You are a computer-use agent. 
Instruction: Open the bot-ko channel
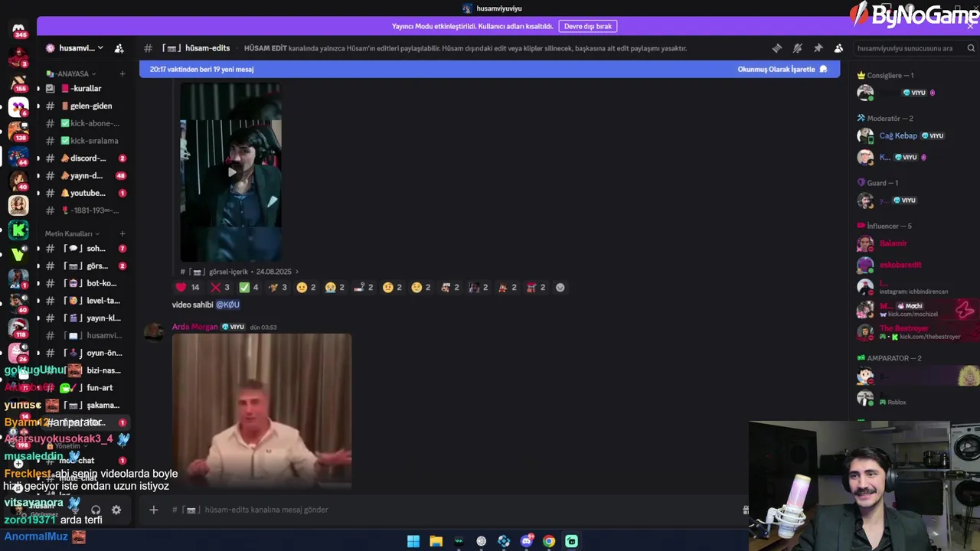85,283
